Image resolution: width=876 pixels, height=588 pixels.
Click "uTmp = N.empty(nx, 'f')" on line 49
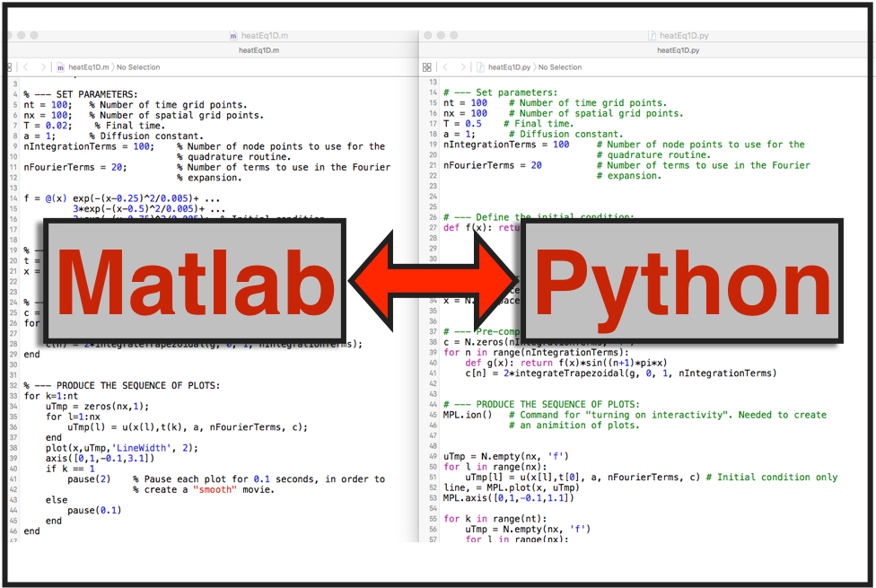505,457
